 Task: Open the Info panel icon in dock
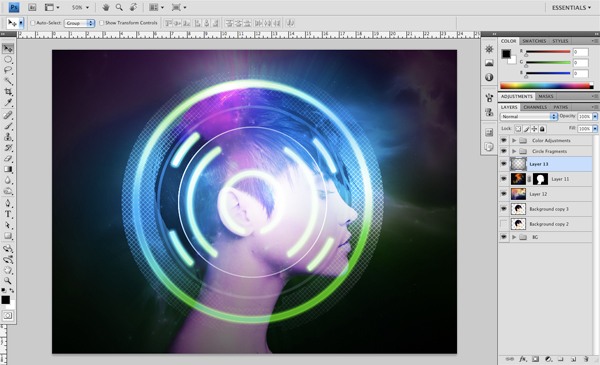pyautogui.click(x=489, y=77)
